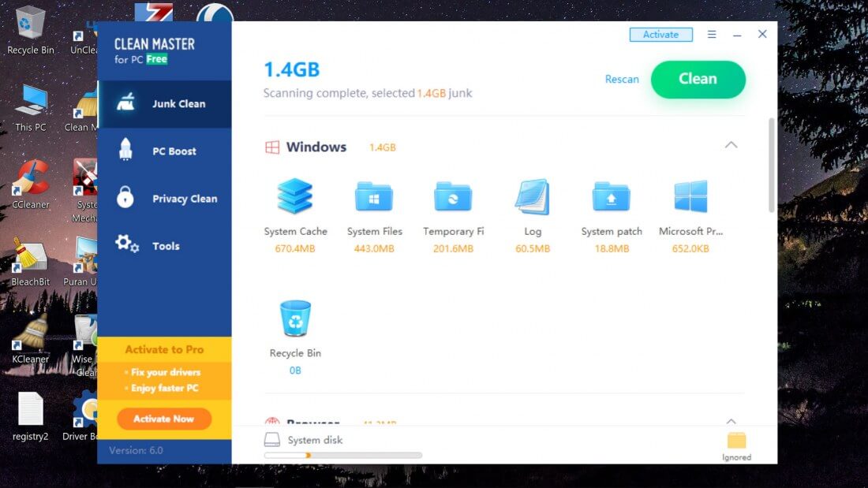Click the Version: 6.0 label
The height and width of the screenshot is (488, 868).
137,450
